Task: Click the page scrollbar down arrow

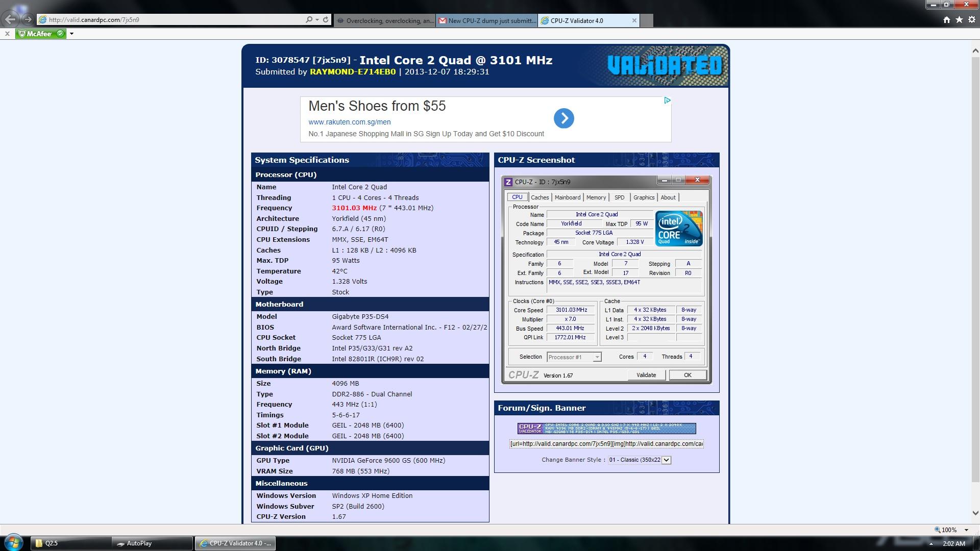Action: 975,513
